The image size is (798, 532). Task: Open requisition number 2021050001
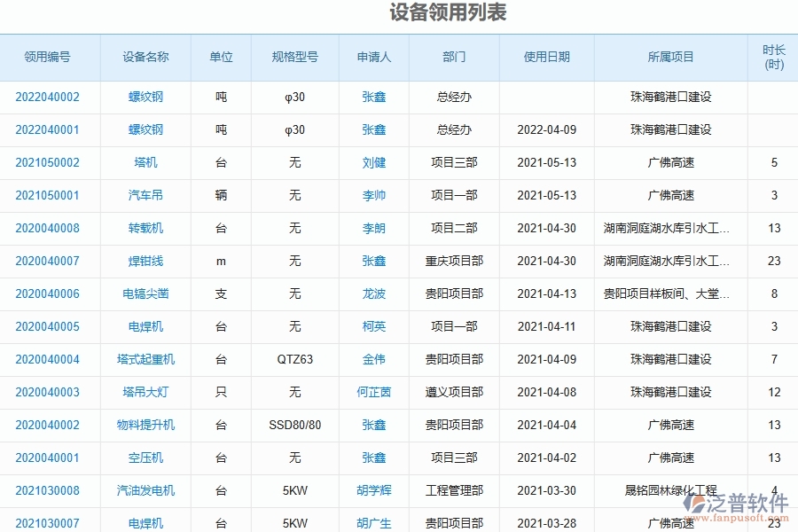tap(49, 195)
